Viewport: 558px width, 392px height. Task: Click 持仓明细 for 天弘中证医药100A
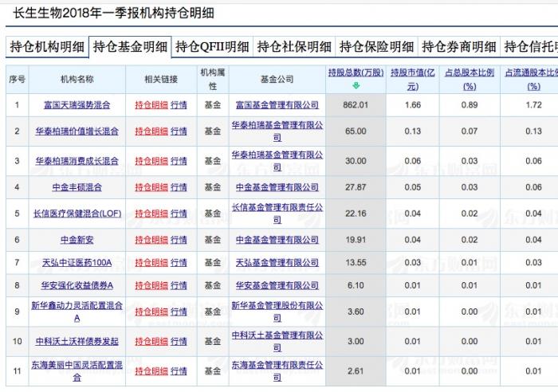point(151,262)
